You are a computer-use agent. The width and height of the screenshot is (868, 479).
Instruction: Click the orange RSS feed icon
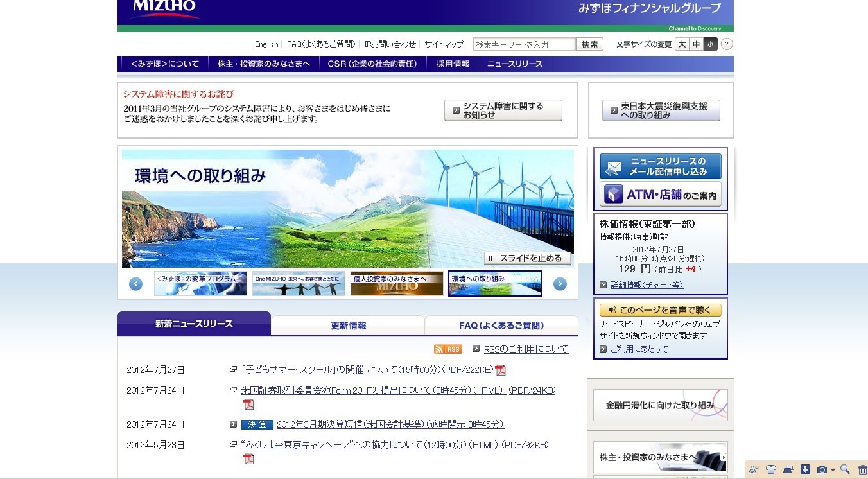click(448, 349)
